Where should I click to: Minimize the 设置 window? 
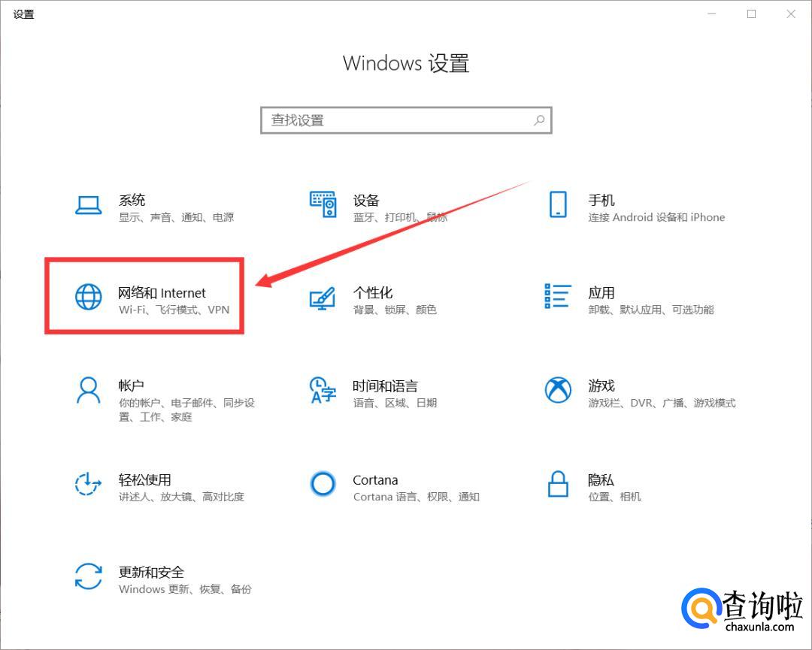pos(712,14)
